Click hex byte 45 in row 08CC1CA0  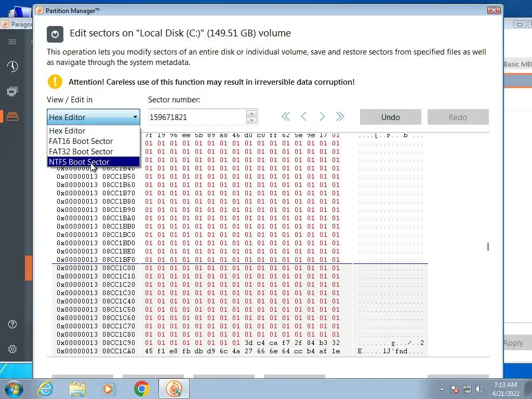[149, 351]
